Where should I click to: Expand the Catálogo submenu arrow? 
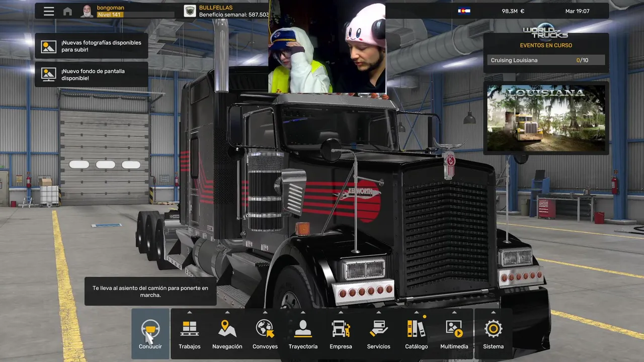tap(416, 312)
